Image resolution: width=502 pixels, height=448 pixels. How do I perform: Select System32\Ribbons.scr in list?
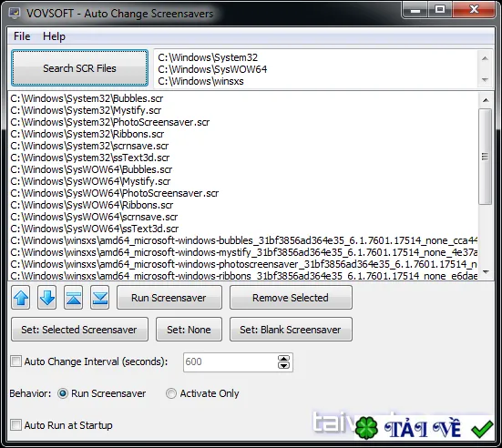click(87, 134)
